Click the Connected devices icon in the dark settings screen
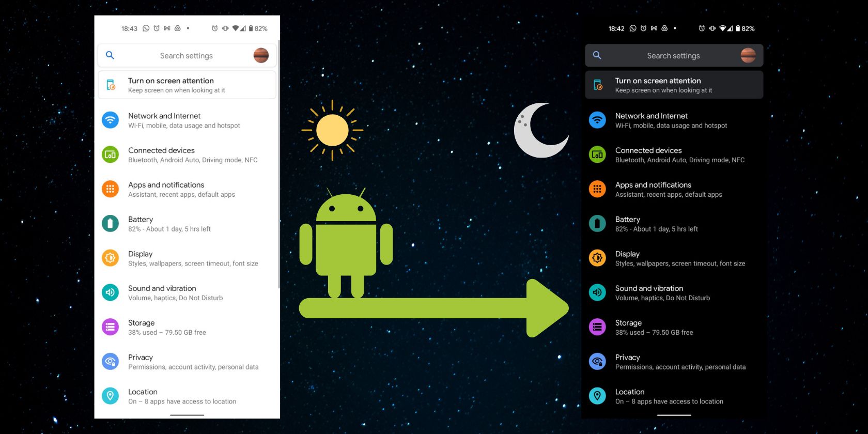The width and height of the screenshot is (868, 434). [597, 154]
